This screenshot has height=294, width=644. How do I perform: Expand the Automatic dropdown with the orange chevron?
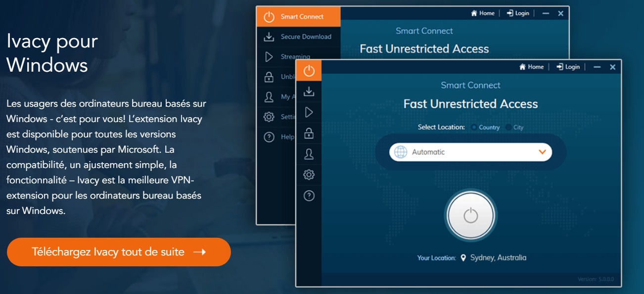(542, 152)
